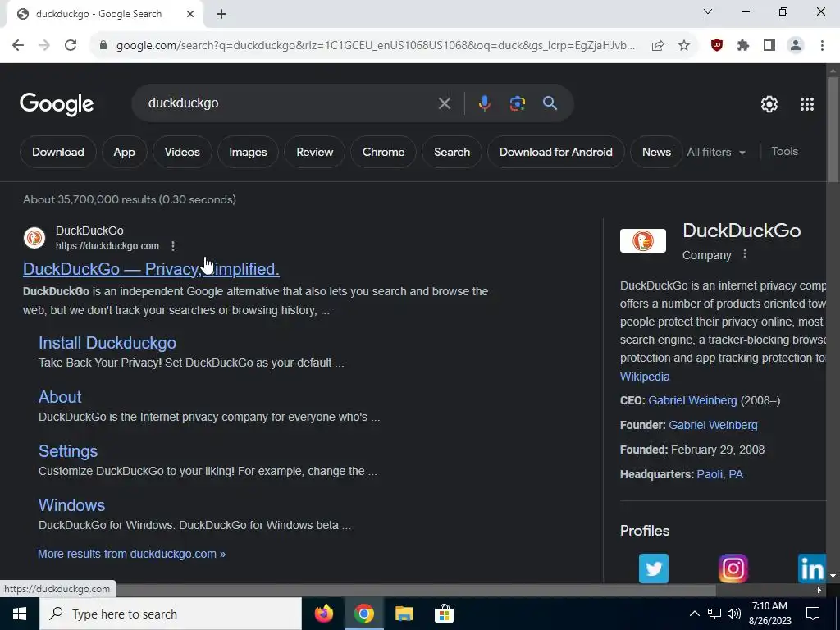Reload the page with the refresh icon
This screenshot has width=840, height=630.
[x=71, y=46]
